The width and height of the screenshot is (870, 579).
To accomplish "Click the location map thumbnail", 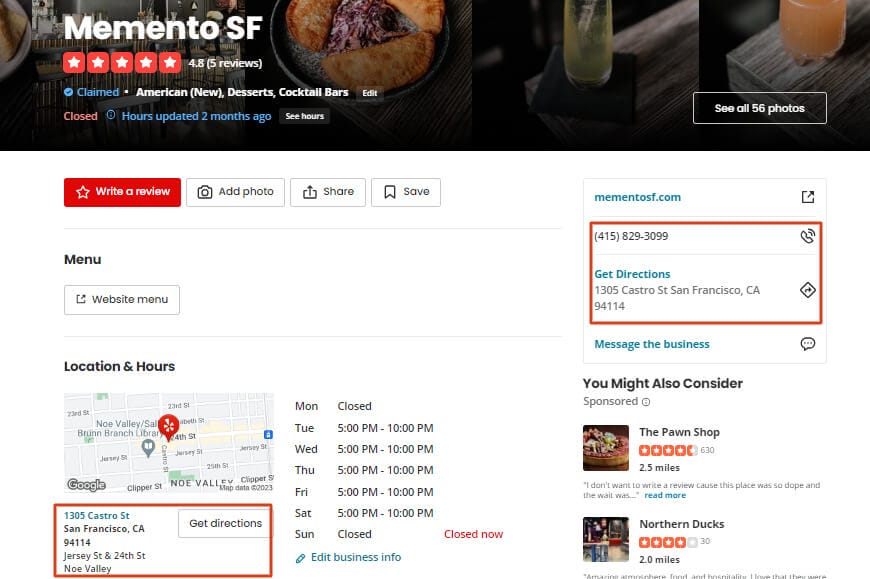I will pyautogui.click(x=169, y=443).
